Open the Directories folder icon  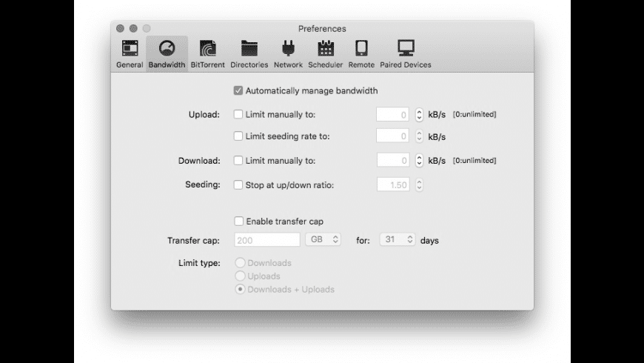coord(249,48)
